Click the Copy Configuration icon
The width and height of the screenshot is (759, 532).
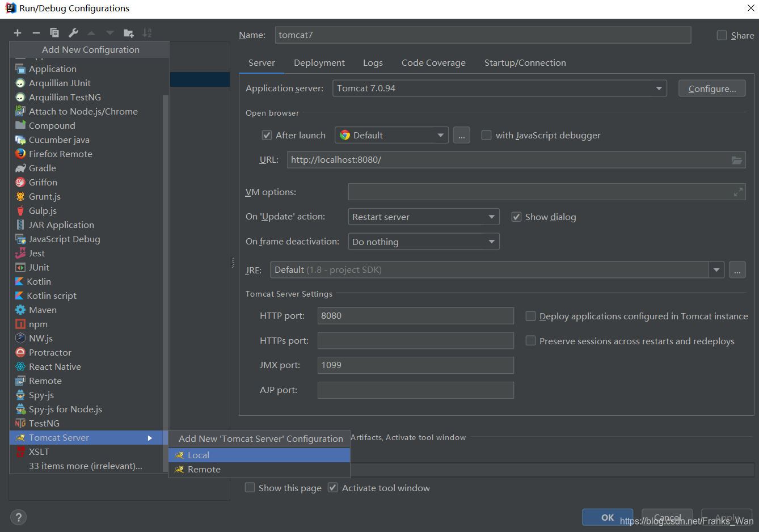pyautogui.click(x=54, y=33)
